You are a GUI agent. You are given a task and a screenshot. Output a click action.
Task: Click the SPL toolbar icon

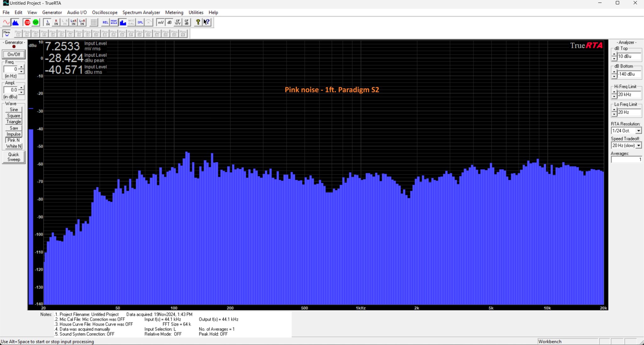coord(140,22)
